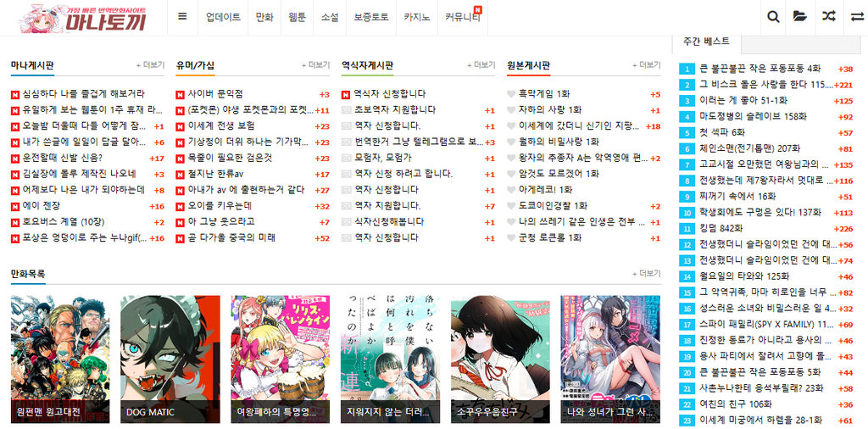Click N badge beside 에이 젠장
The width and height of the screenshot is (868, 429).
coord(15,207)
